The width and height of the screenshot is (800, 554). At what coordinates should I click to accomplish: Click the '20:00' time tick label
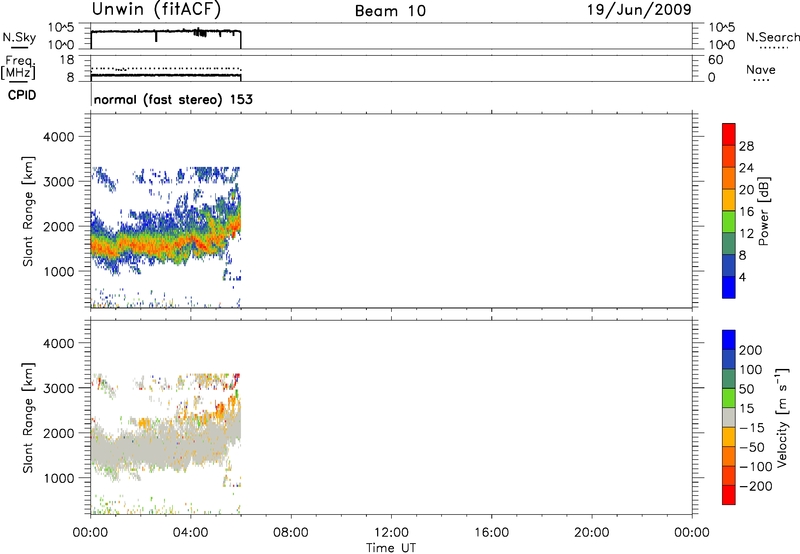point(591,533)
